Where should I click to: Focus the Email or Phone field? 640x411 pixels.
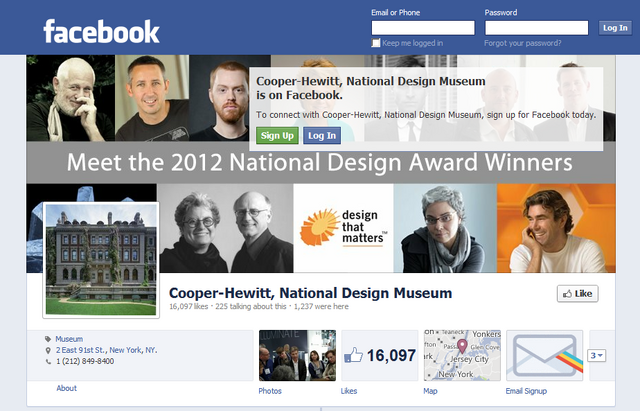coord(423,28)
